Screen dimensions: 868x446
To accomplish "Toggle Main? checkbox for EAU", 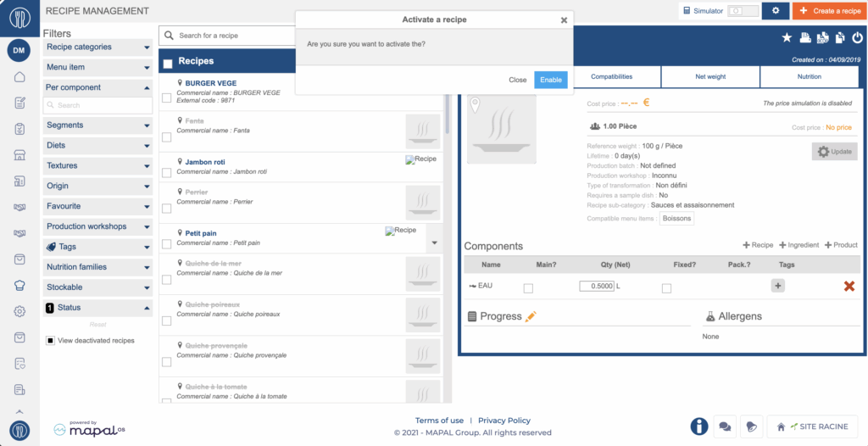I will coord(528,288).
